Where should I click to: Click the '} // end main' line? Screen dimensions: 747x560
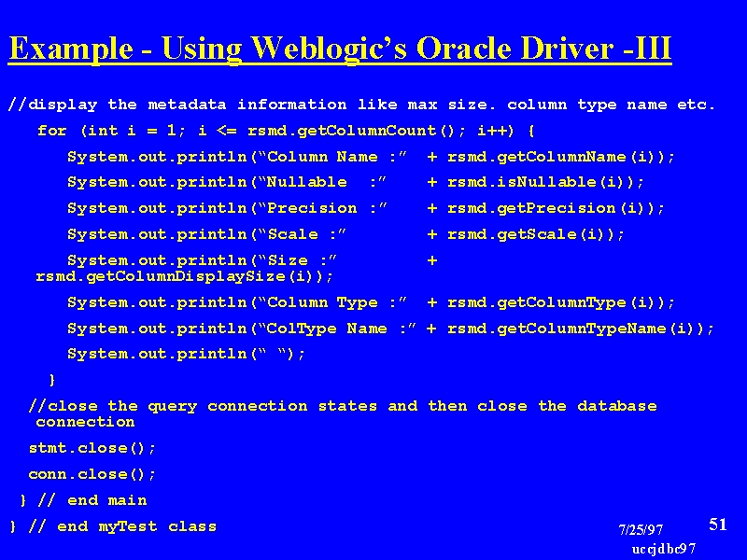point(83,500)
